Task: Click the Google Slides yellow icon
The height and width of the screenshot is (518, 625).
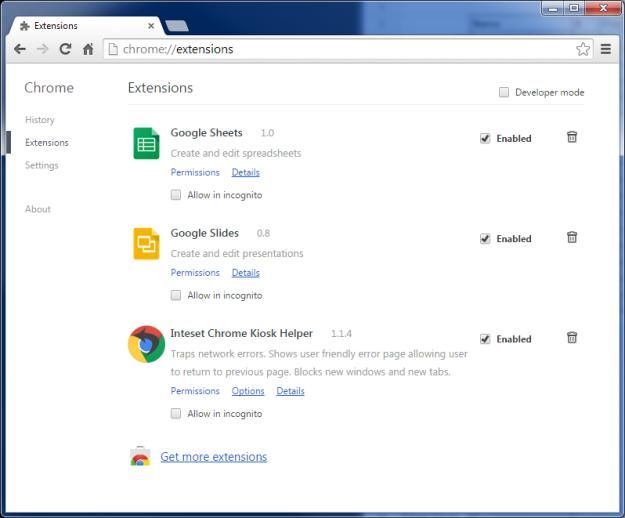Action: (x=146, y=243)
